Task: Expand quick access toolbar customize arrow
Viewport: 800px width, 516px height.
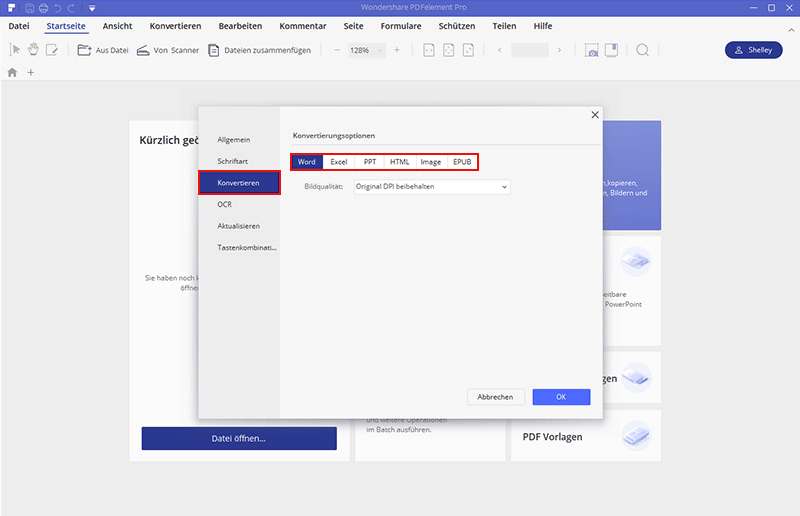Action: 91,9
